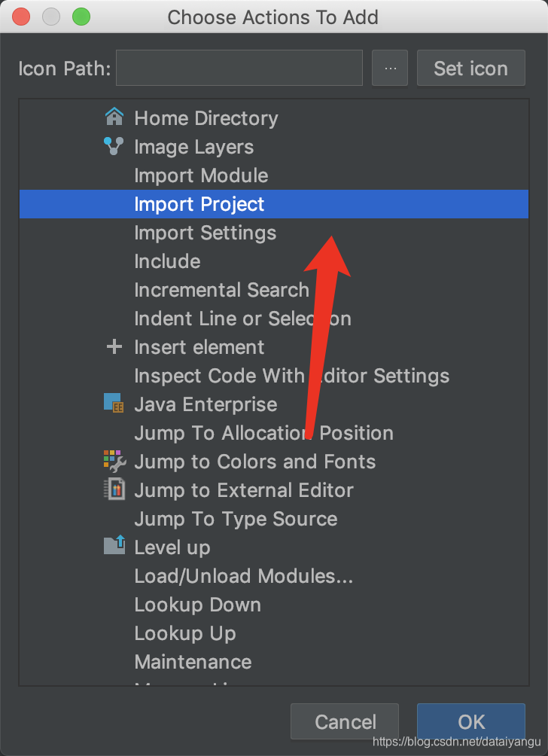Image resolution: width=548 pixels, height=756 pixels.
Task: Click the Insert element plus icon
Action: tap(114, 347)
